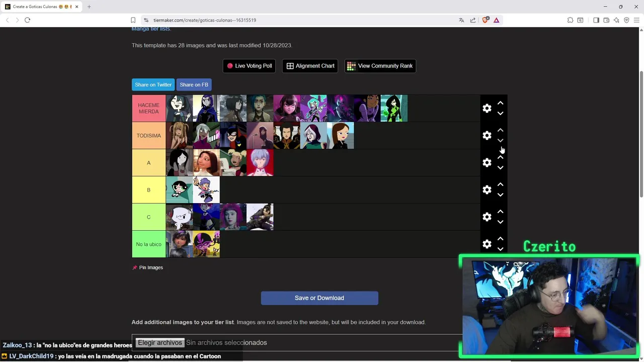Viewport: 644px width, 362px height.
Task: Open Brave Rewards triangle icon
Action: coord(496,20)
